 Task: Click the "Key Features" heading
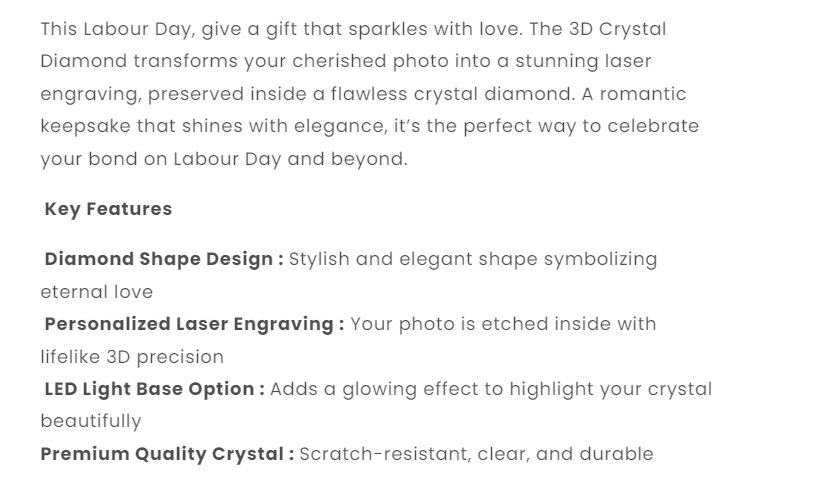click(108, 209)
